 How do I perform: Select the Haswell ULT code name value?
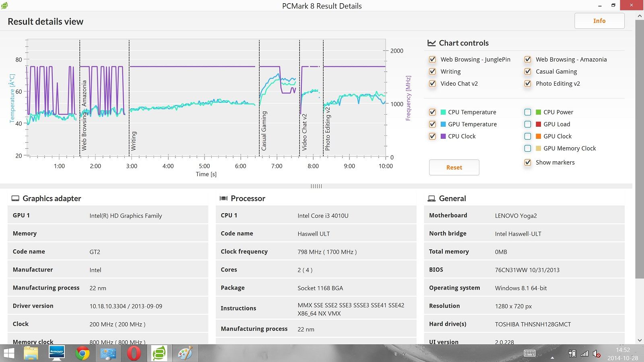click(x=314, y=234)
